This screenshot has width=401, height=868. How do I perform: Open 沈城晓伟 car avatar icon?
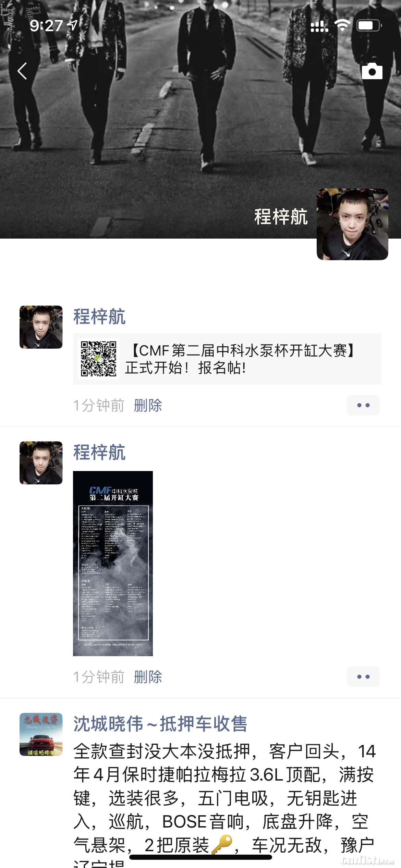click(41, 734)
